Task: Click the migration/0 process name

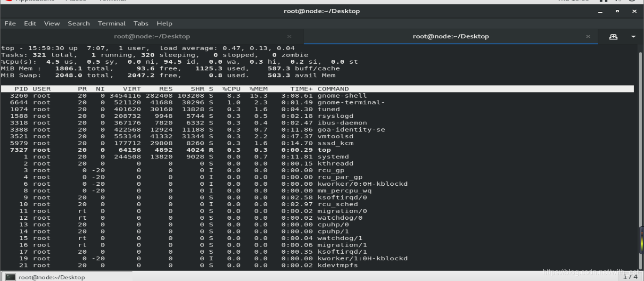Action: point(342,211)
